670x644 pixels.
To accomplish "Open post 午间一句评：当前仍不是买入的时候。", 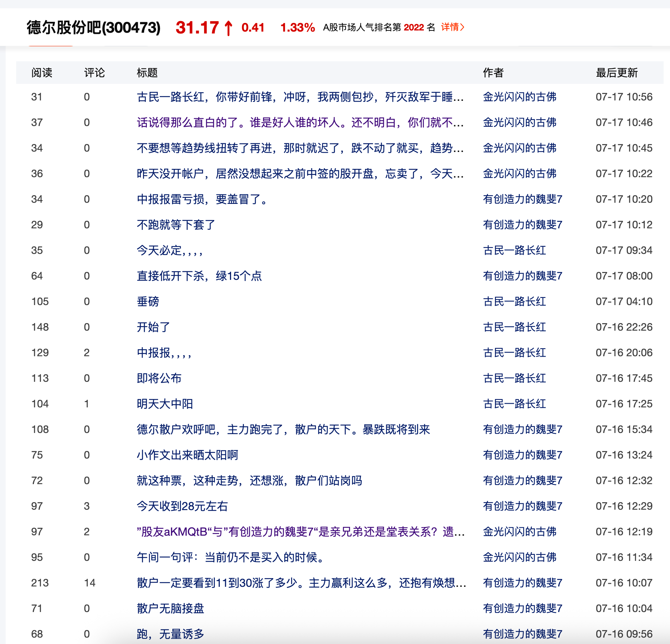I will tap(231, 557).
